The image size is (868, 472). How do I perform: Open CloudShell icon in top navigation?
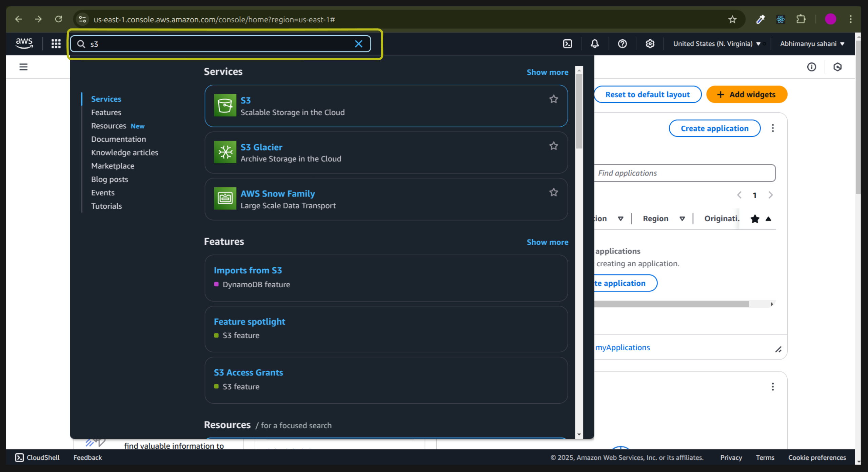tap(567, 44)
